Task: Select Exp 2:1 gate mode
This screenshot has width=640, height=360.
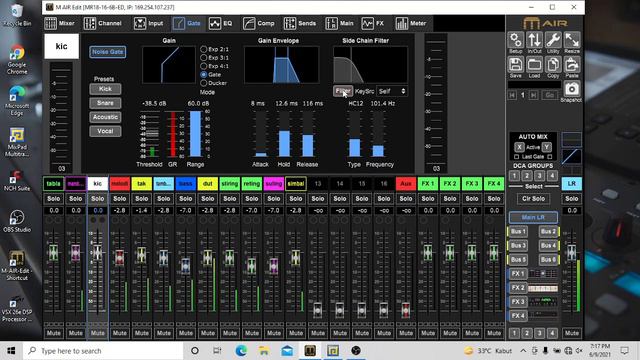Action: tap(203, 49)
